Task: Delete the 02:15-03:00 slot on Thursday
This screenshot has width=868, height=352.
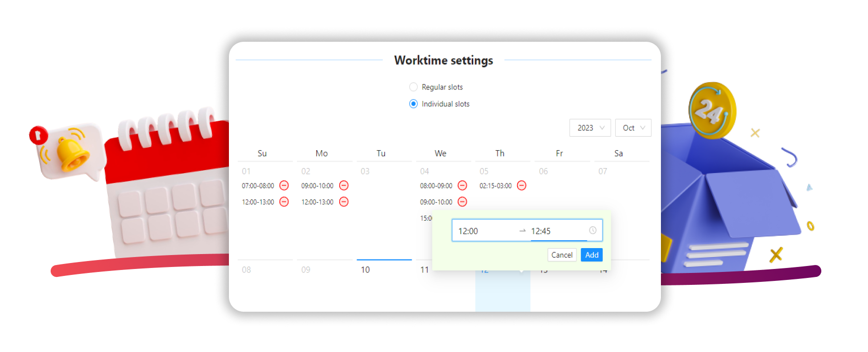Action: point(521,185)
